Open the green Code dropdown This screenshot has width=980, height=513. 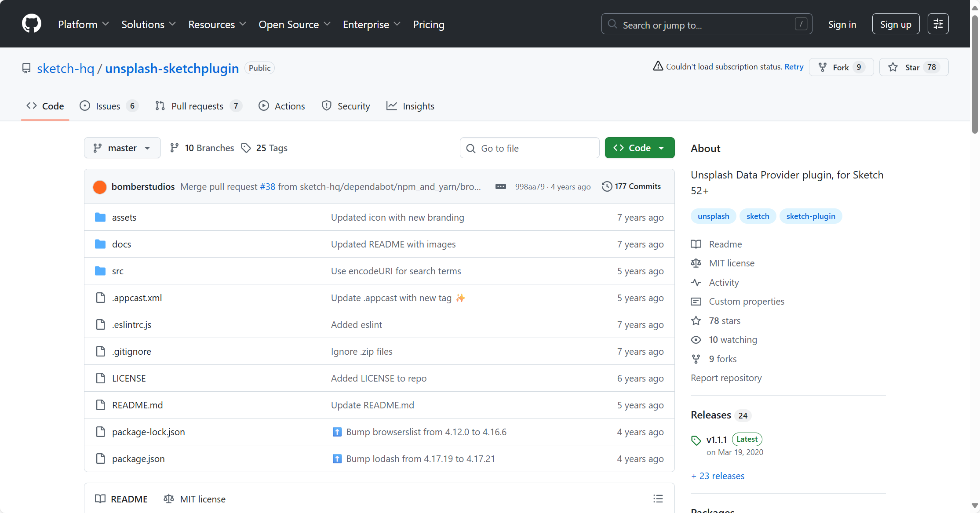[x=639, y=148]
